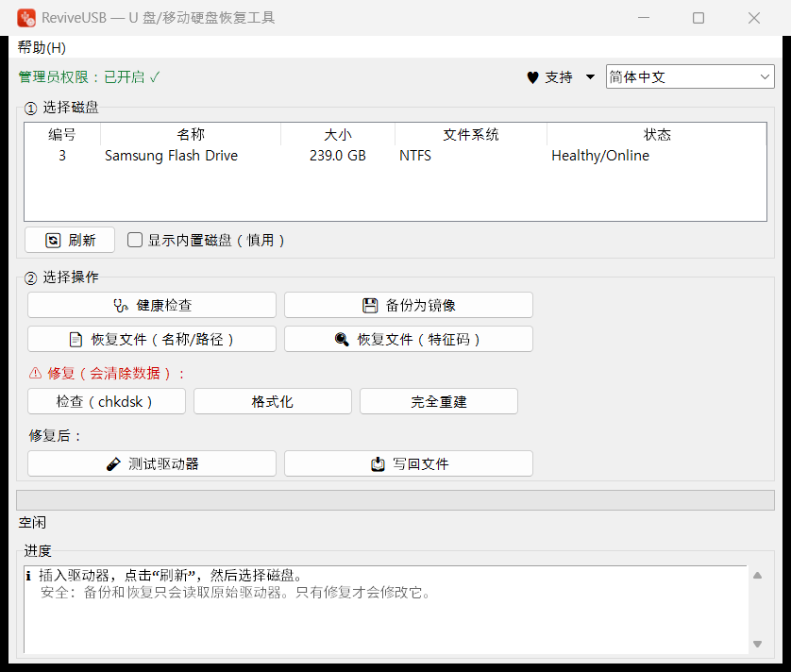Click the log scrollbar down arrow

[x=757, y=644]
